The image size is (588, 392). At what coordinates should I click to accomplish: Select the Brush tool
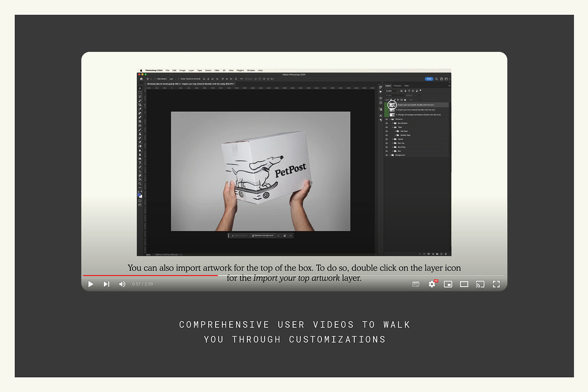coord(140,130)
